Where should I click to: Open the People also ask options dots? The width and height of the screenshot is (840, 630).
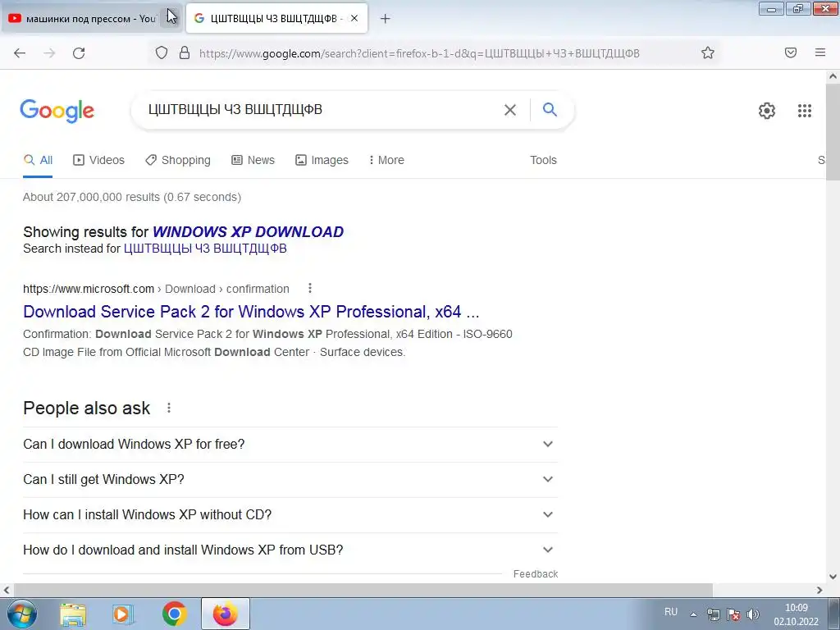click(x=169, y=409)
